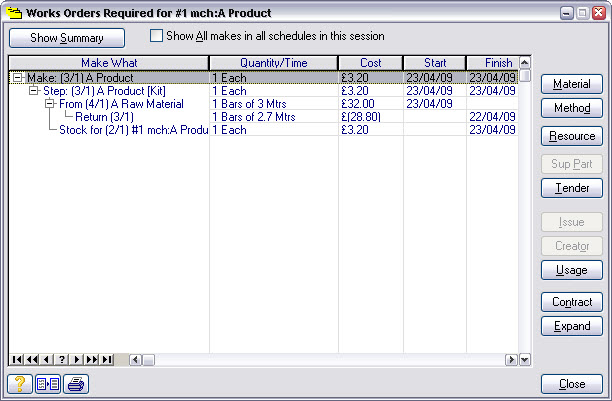Click the '1 Bars of 2.7 Mtrs' cell
This screenshot has height=401, width=612.
(274, 117)
